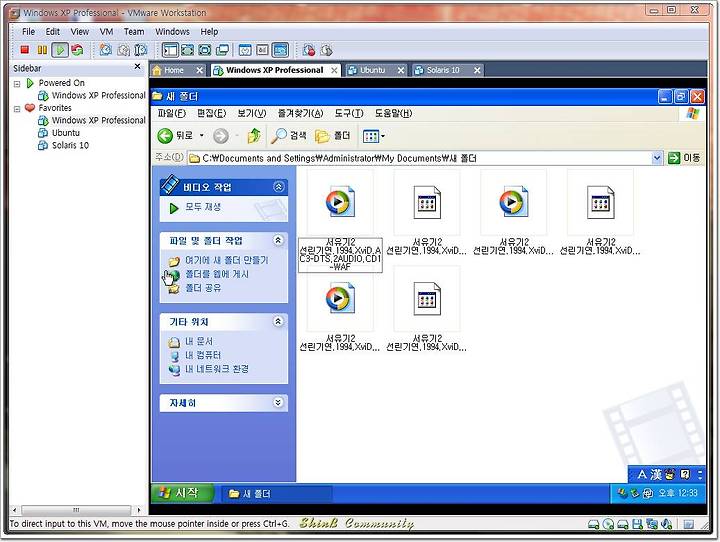Click the 漢 Hanja language bar icon

click(656, 474)
